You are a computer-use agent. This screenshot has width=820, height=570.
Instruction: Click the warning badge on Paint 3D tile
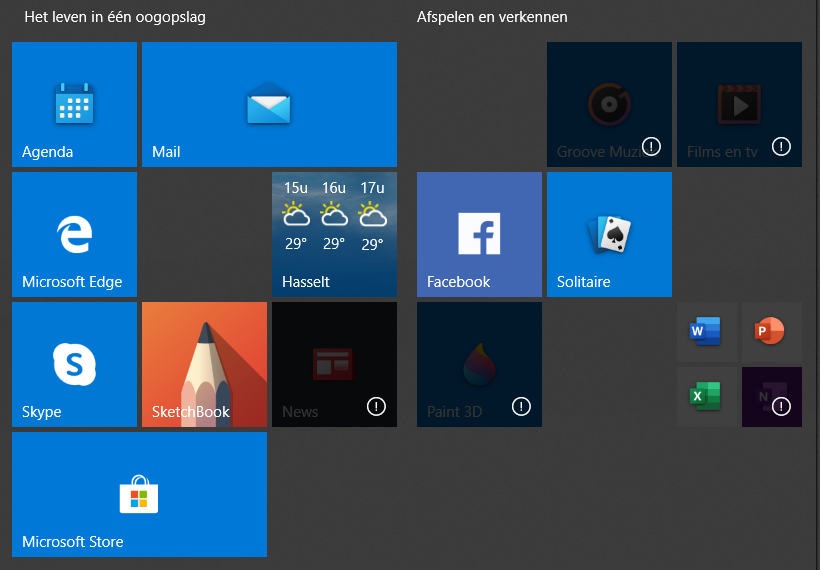[x=521, y=406]
